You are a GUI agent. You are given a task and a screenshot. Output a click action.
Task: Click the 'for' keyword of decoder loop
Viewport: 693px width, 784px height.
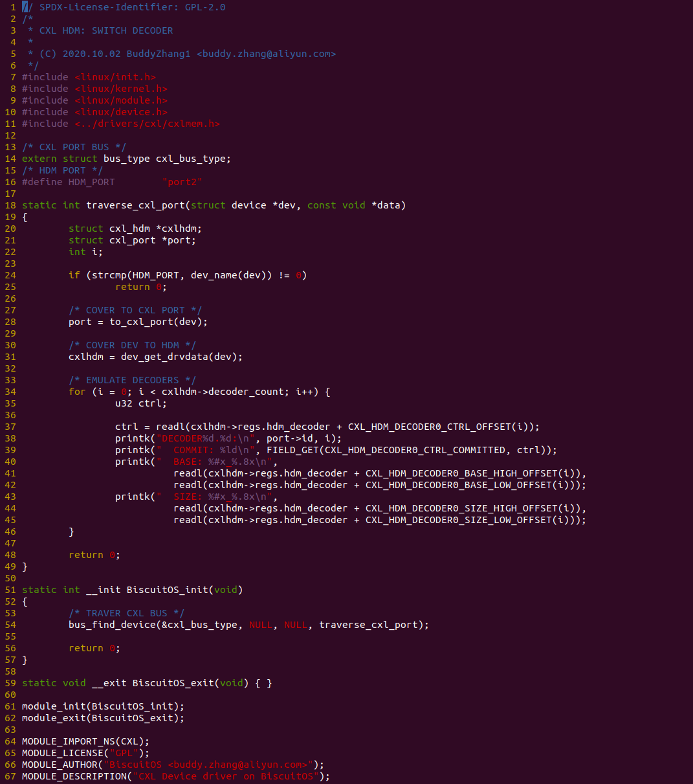(77, 392)
